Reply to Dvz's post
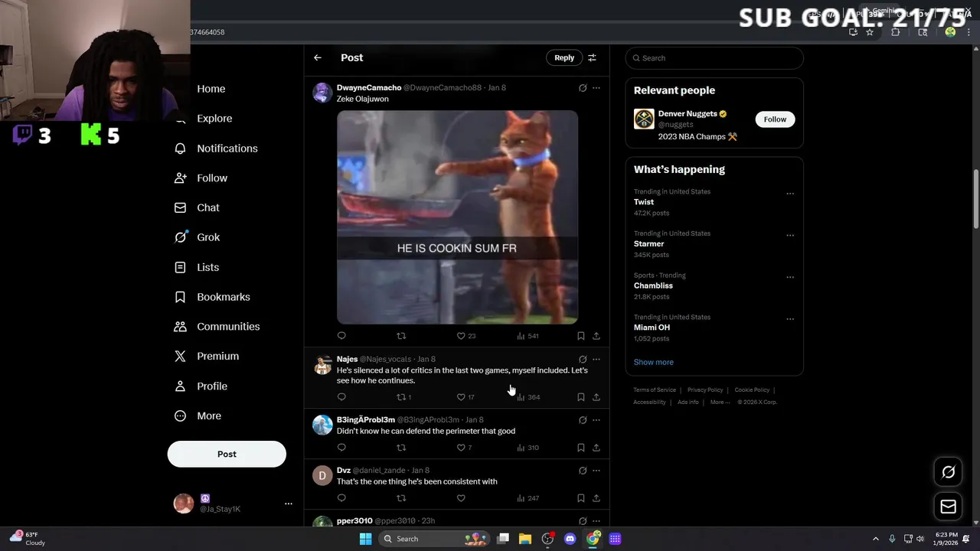 click(x=341, y=498)
